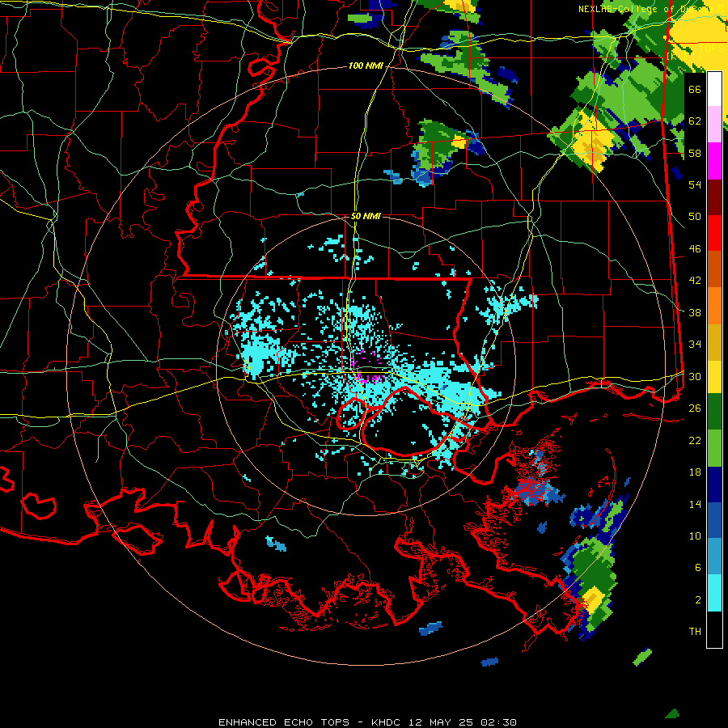Select the bright orange legend swatch

714,305
